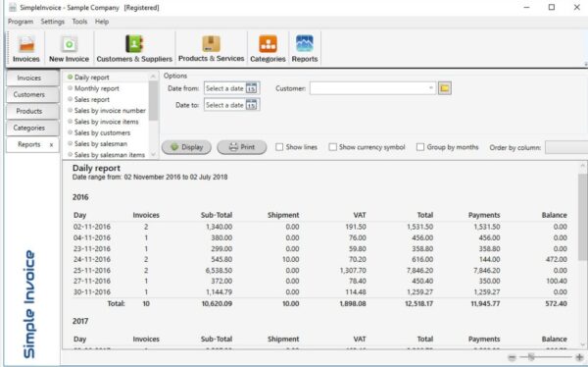Click the 11,945.77 payments total

(x=485, y=303)
